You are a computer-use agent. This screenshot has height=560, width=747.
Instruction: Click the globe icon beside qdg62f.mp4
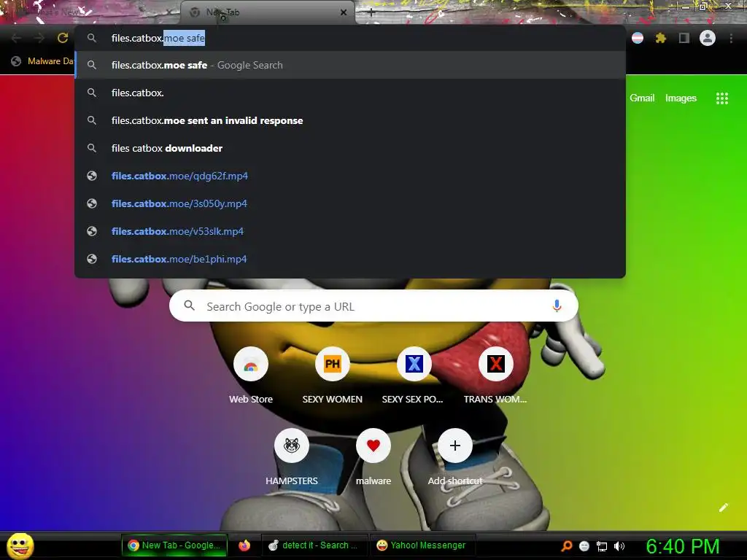[92, 176]
